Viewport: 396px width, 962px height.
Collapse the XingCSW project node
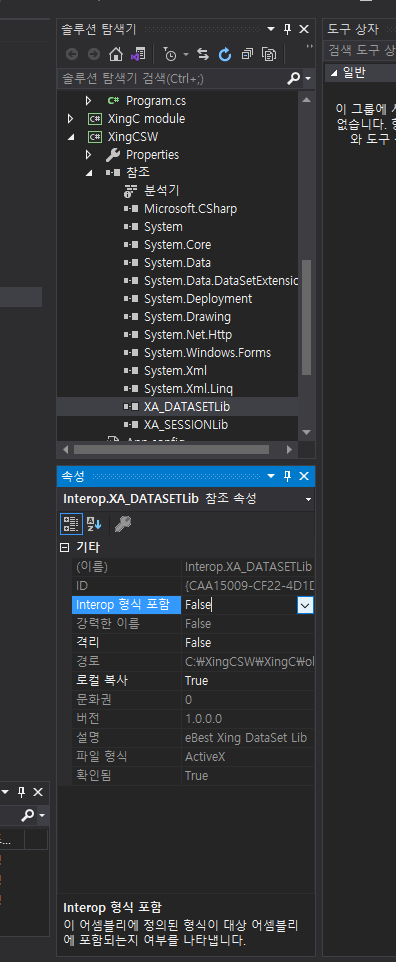[x=71, y=136]
